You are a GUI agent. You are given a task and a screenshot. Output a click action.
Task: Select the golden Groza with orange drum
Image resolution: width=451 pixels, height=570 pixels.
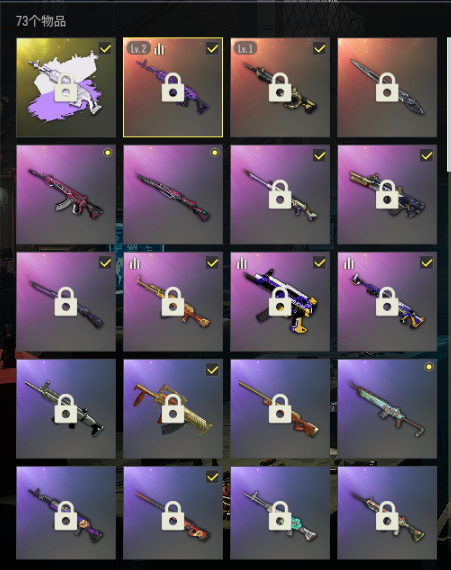(173, 409)
